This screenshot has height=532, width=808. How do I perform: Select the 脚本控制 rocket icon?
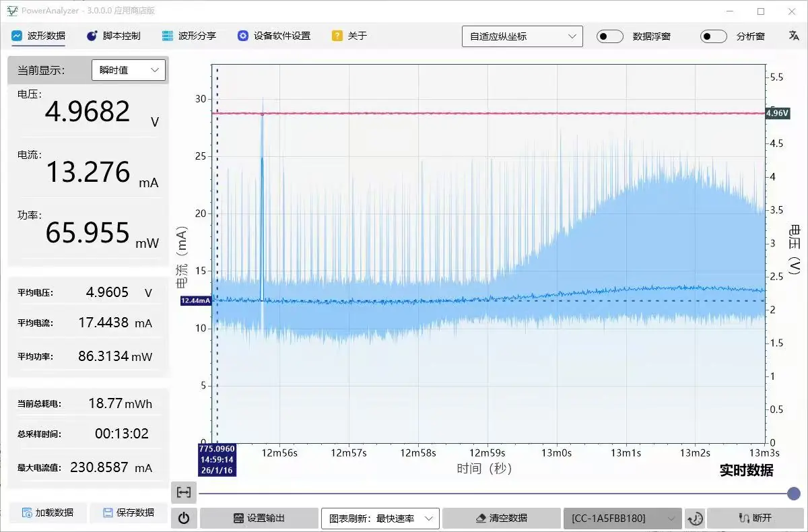(x=91, y=36)
